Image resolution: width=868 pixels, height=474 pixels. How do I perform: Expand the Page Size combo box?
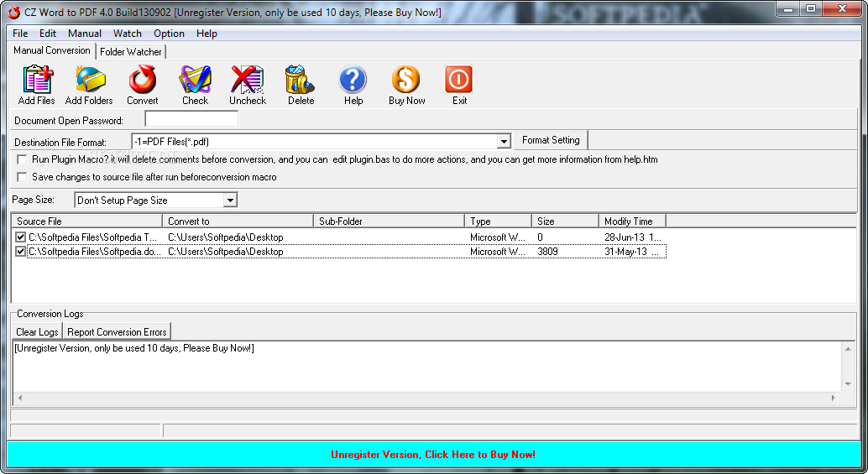coord(230,201)
